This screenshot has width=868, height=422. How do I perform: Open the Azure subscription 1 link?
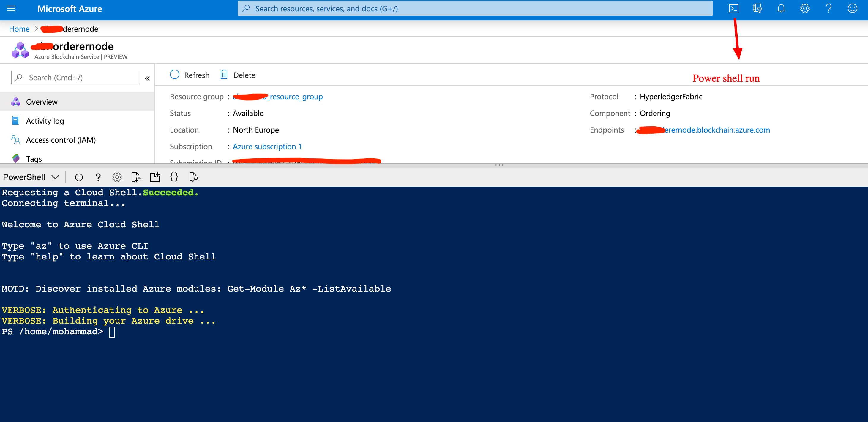pyautogui.click(x=267, y=146)
